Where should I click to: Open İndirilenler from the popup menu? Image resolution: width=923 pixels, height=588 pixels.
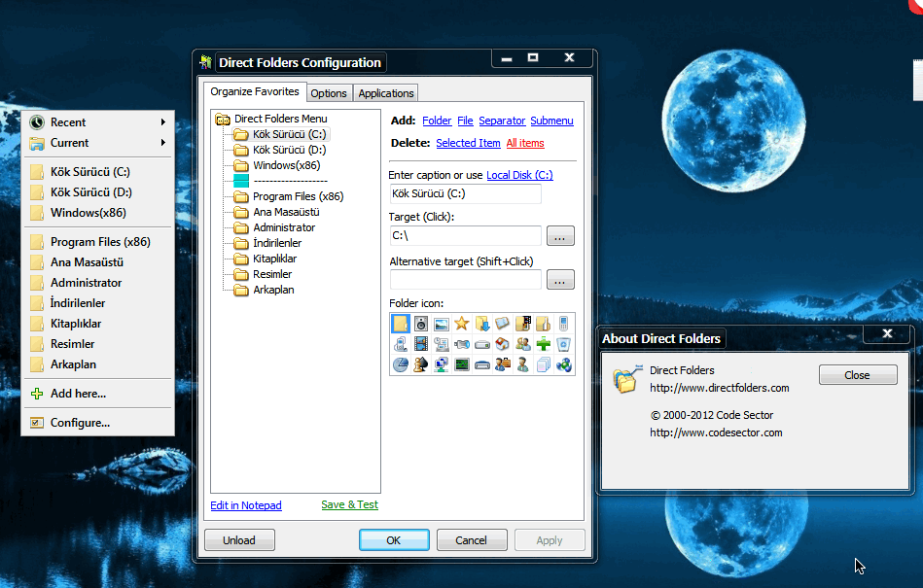(x=97, y=303)
